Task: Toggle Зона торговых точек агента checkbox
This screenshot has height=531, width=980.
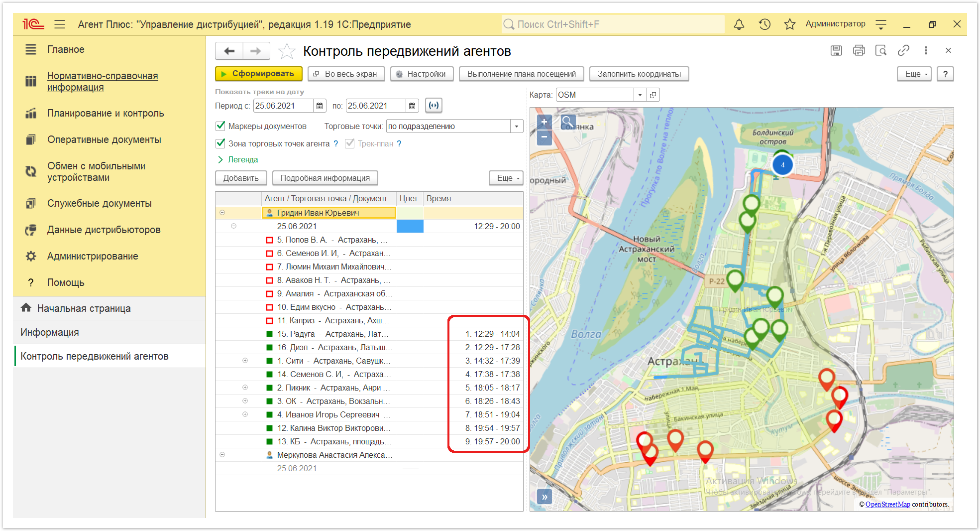Action: [x=220, y=143]
